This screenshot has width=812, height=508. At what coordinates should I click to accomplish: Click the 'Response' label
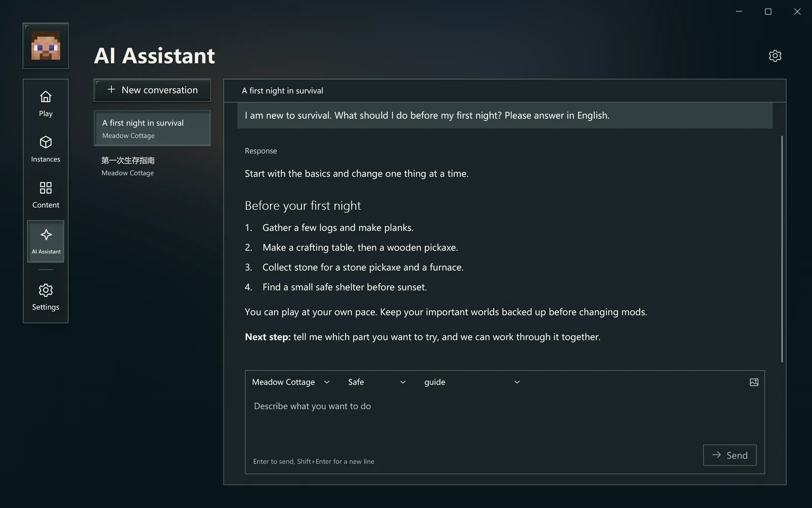click(x=261, y=151)
